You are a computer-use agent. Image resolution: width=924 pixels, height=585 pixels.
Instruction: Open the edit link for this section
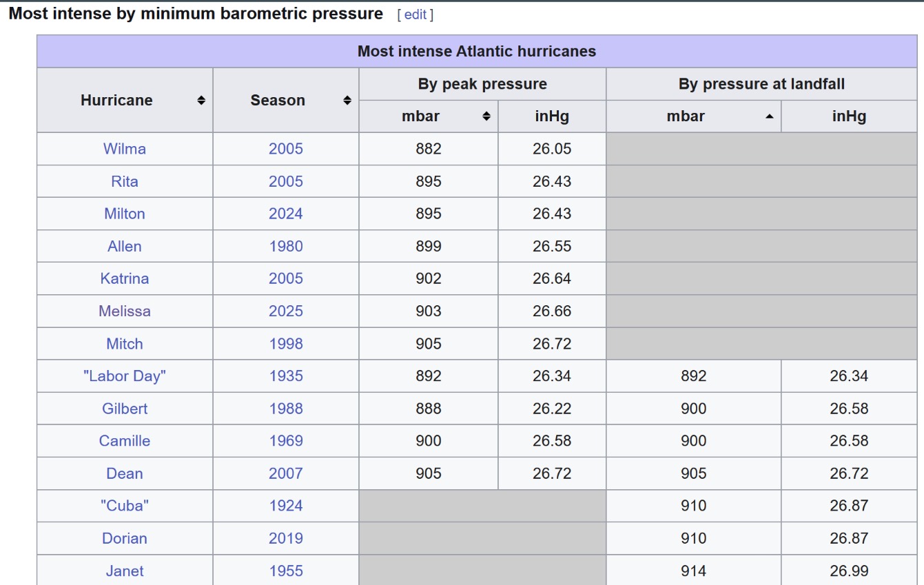point(415,14)
